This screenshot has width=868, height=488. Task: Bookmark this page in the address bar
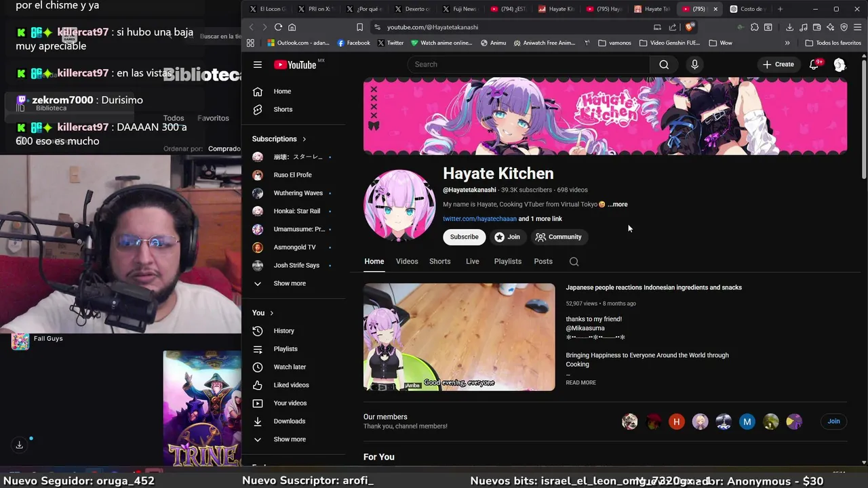(359, 27)
